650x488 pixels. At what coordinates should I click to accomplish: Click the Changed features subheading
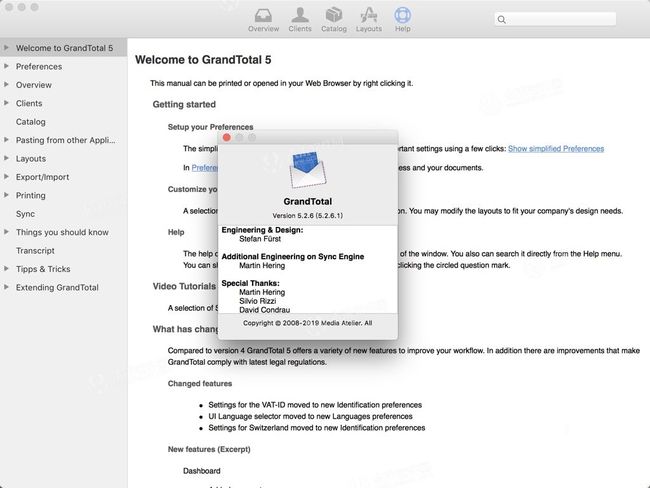[x=200, y=384]
